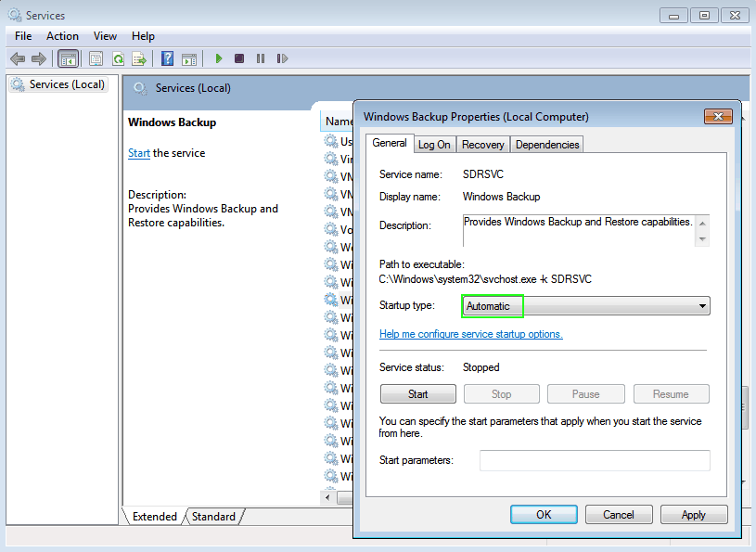Click the Export List toolbar icon
The width and height of the screenshot is (756, 552).
(139, 58)
